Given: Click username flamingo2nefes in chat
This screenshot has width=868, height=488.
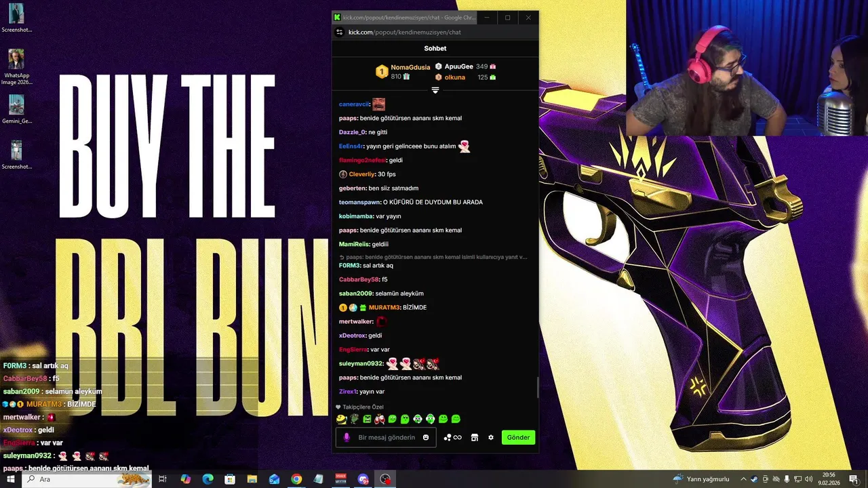Looking at the screenshot, I should click(x=362, y=160).
